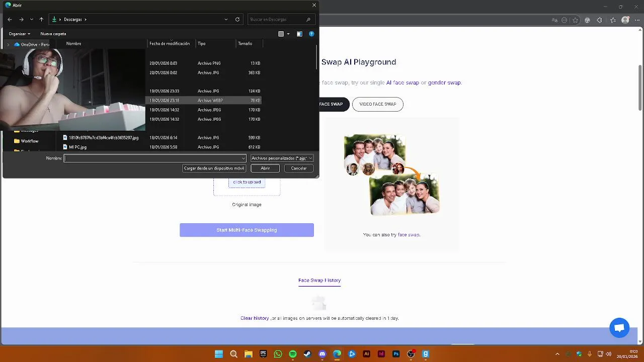Create a Nueva carpeta
Viewport: 644px width, 362px height.
(x=53, y=34)
